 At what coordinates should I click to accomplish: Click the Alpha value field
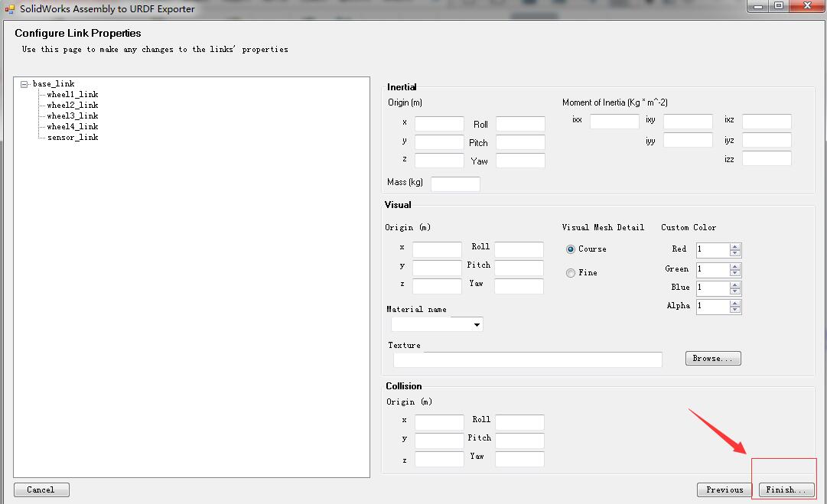pyautogui.click(x=713, y=307)
